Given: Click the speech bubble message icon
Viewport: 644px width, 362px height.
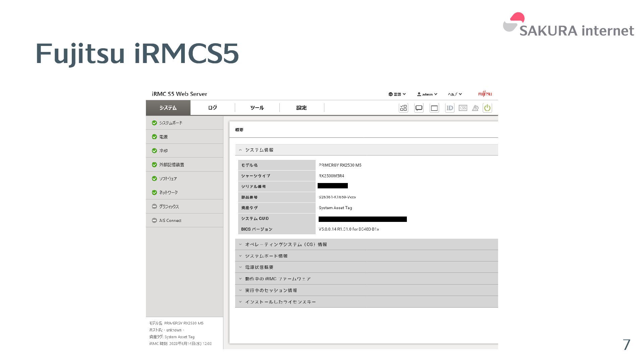Looking at the screenshot, I should tap(419, 108).
